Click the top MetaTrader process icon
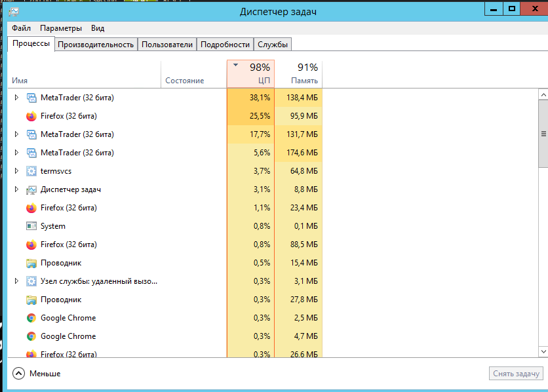548x392 pixels. tap(31, 98)
